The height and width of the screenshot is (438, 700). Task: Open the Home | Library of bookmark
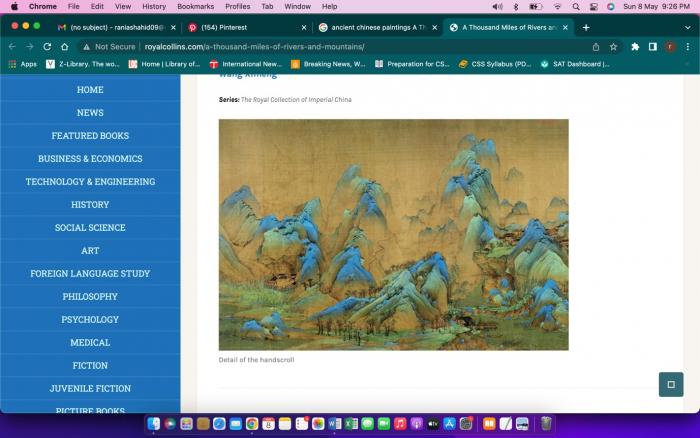tap(164, 64)
